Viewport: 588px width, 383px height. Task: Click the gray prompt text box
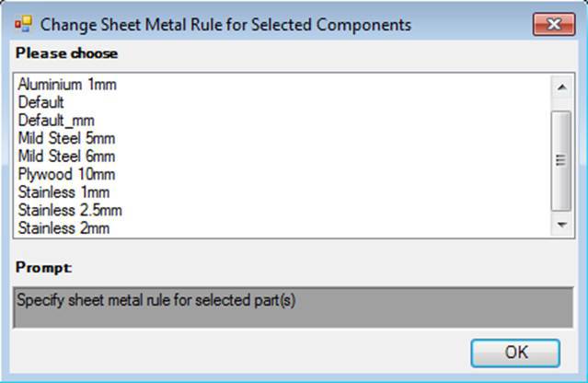coord(294,308)
